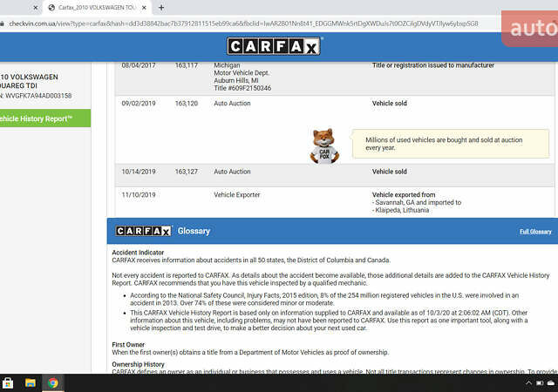
Task: Click the First Owner glossary heading
Action: click(x=129, y=345)
